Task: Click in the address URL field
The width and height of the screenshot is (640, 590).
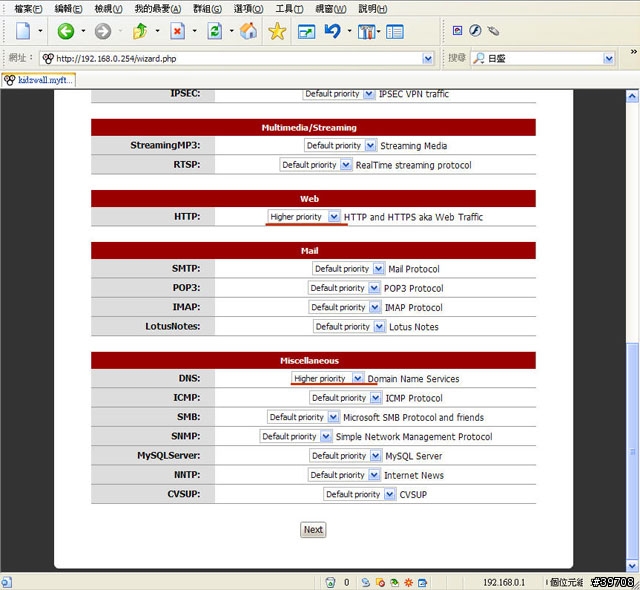Action: click(x=237, y=59)
